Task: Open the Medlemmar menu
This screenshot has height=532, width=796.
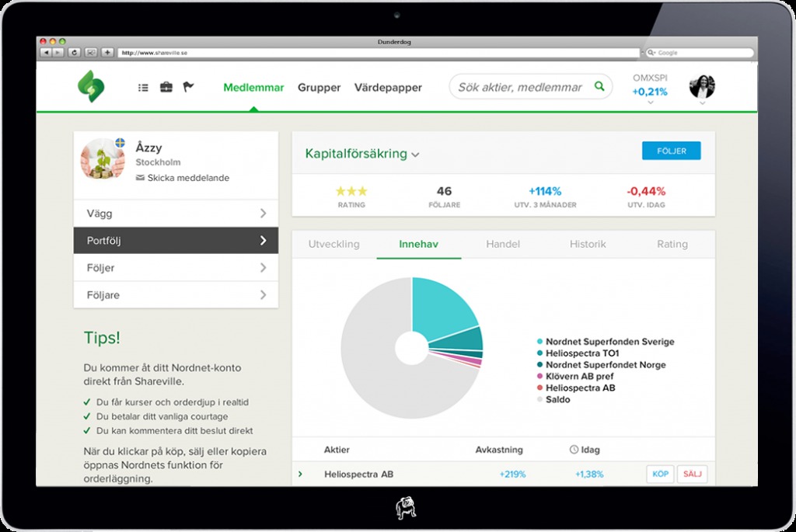Action: pyautogui.click(x=253, y=87)
